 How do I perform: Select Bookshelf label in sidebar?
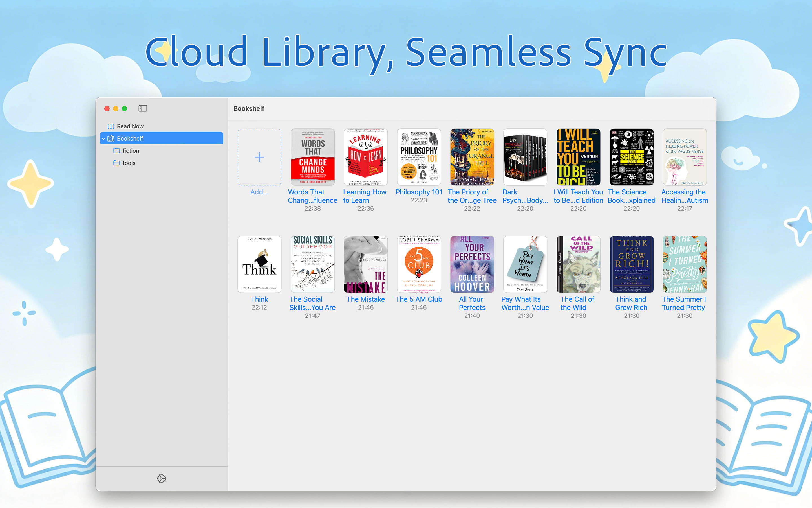tap(130, 138)
